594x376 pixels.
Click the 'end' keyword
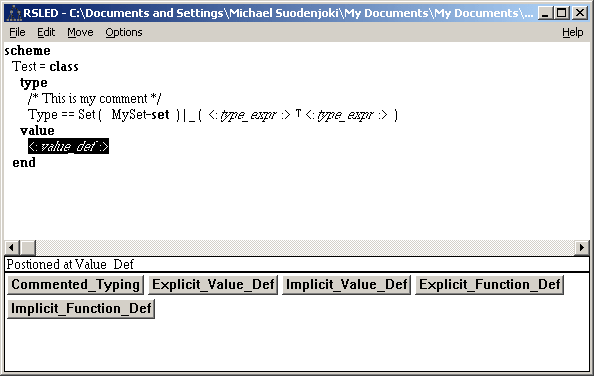(x=24, y=162)
